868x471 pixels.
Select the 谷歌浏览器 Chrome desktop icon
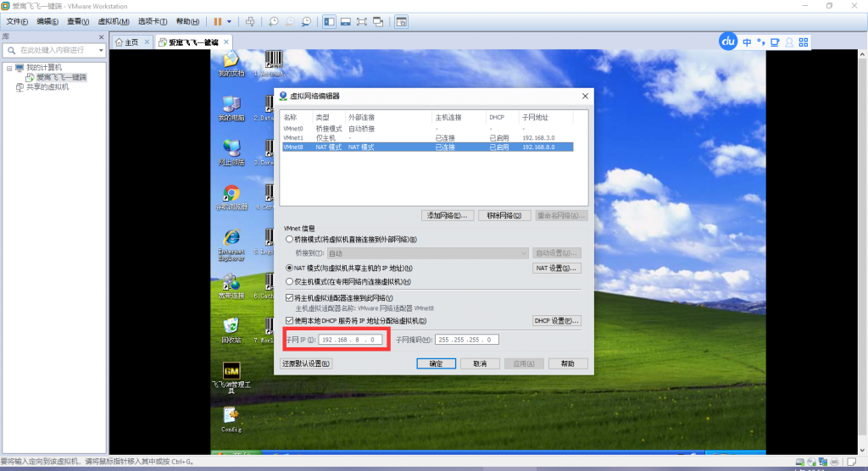pyautogui.click(x=231, y=197)
